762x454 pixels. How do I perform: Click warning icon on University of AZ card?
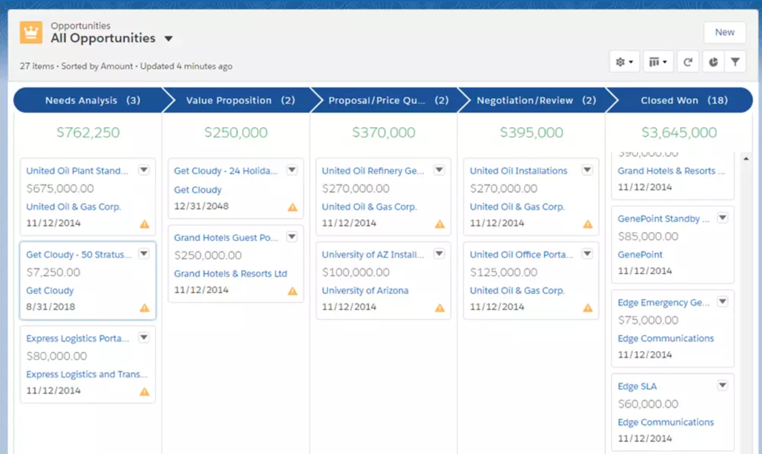[x=440, y=308]
